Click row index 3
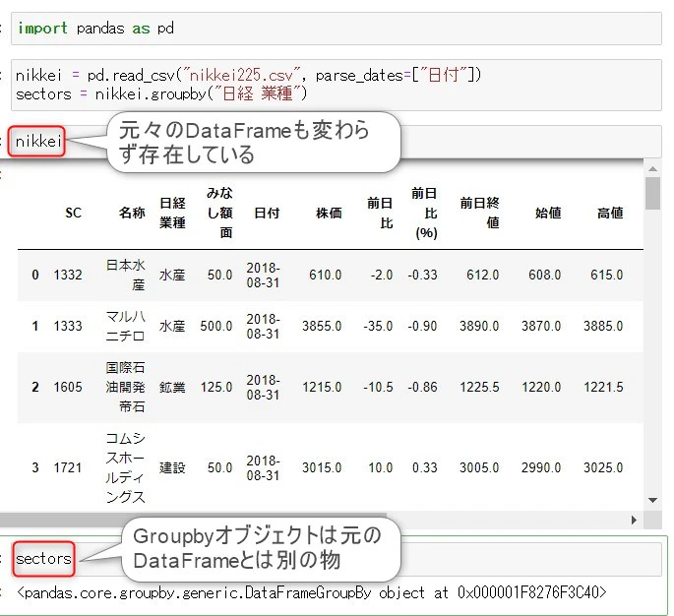The width and height of the screenshot is (674, 616). [x=35, y=467]
